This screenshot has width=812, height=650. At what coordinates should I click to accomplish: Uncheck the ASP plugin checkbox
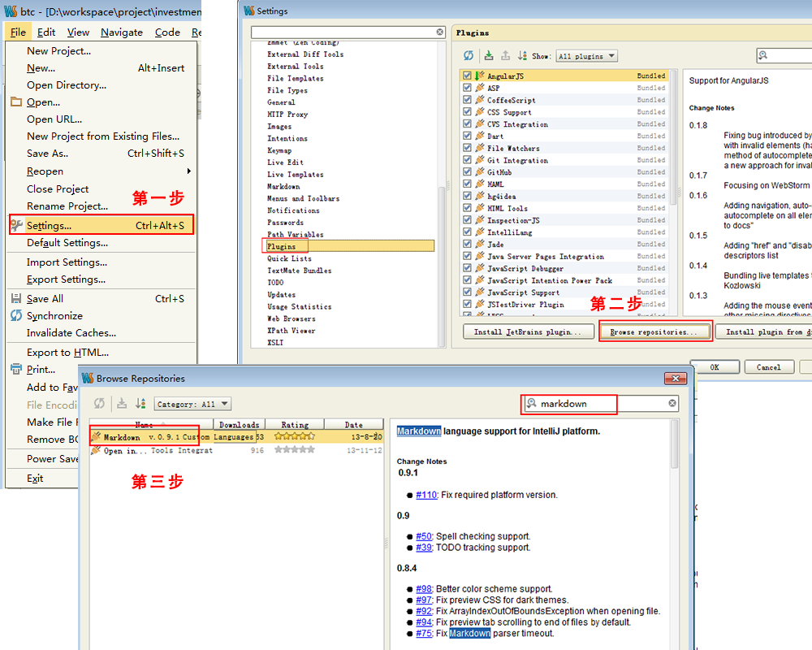(x=467, y=88)
